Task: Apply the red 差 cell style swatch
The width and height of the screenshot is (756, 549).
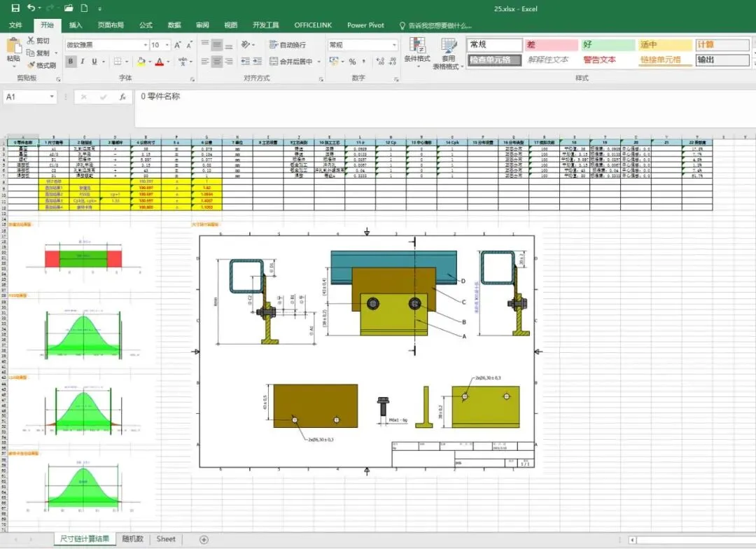Action: tap(551, 45)
